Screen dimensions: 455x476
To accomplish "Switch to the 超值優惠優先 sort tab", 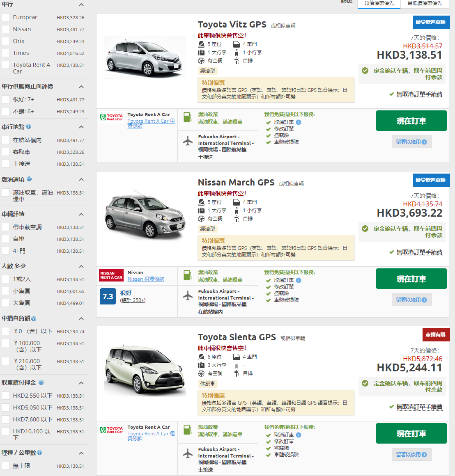I will click(x=379, y=4).
